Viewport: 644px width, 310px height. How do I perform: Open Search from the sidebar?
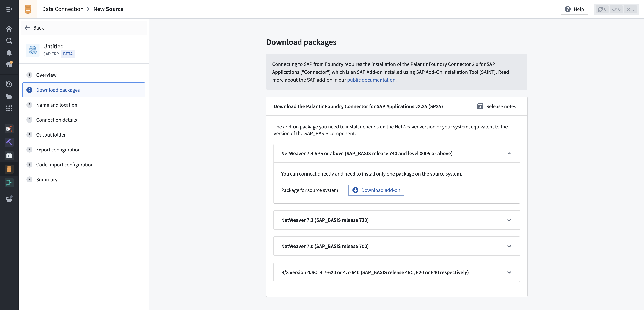(9, 41)
